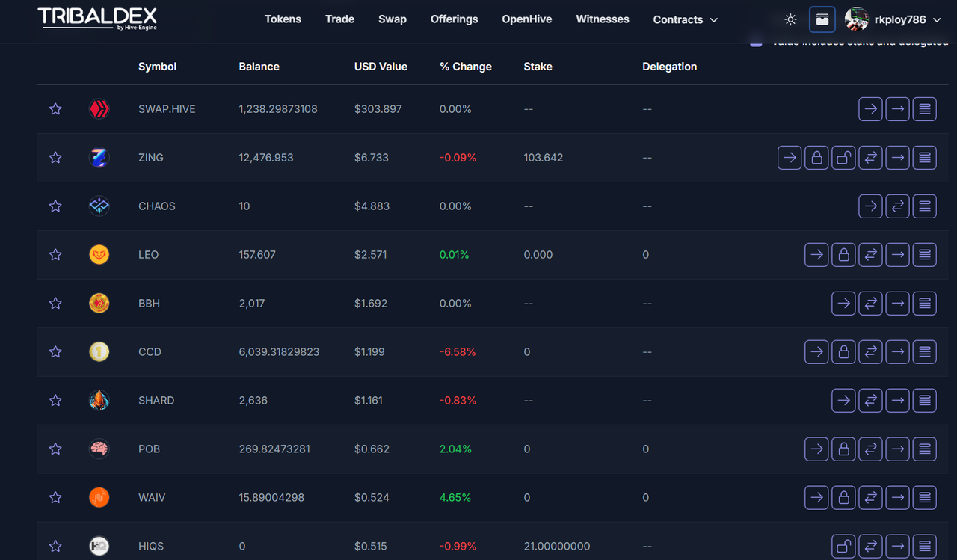Toggle light/dark theme sun icon
957x560 pixels.
coord(790,19)
